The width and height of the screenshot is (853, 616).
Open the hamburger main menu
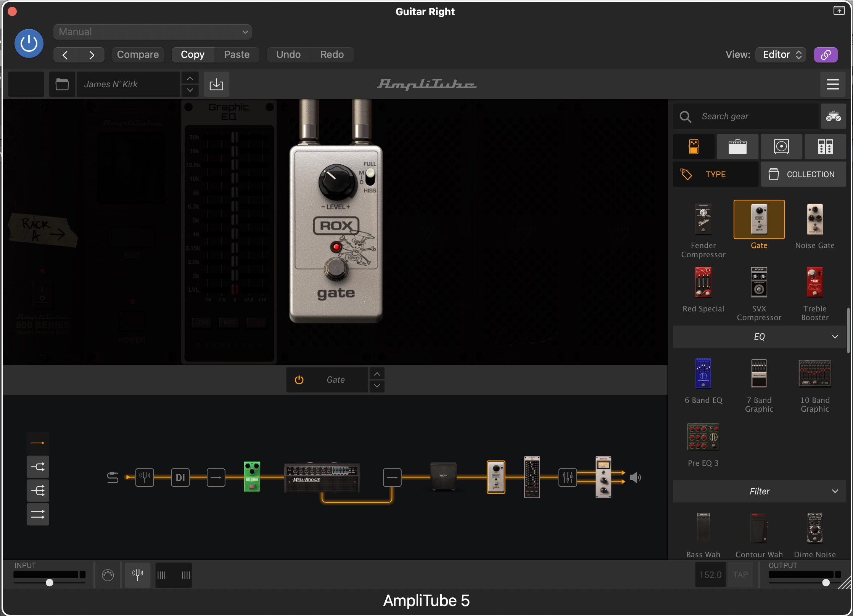point(833,84)
